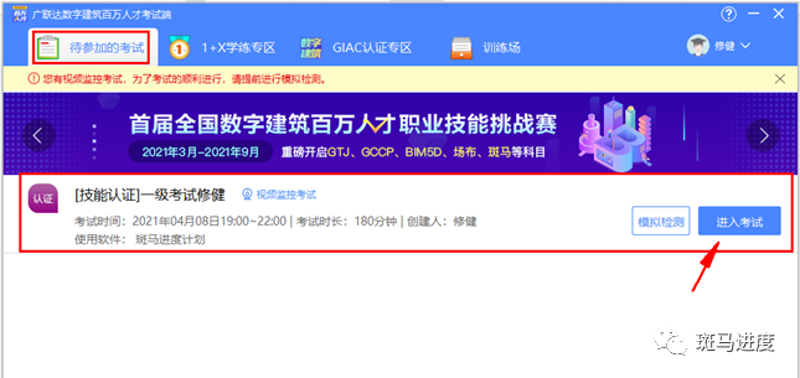Screen dimensions: 800x378
Task: Click the 2021年3月-2021年9月 date pill
Action: [201, 152]
